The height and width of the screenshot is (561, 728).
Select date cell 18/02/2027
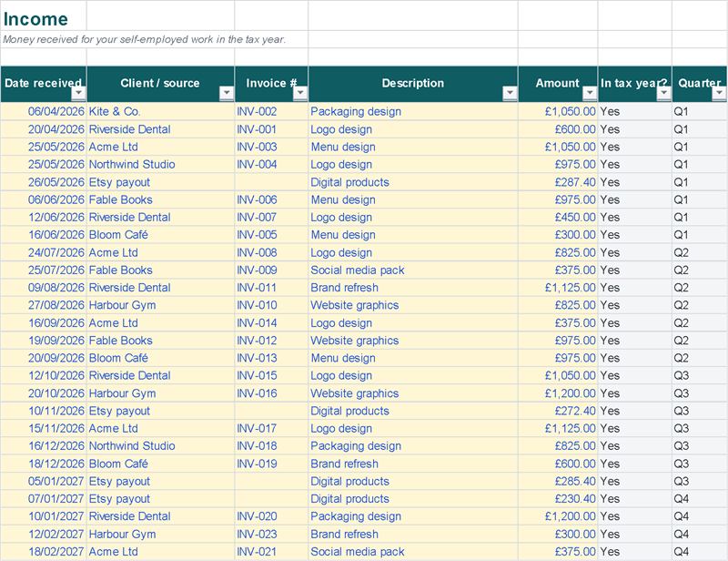tap(44, 552)
